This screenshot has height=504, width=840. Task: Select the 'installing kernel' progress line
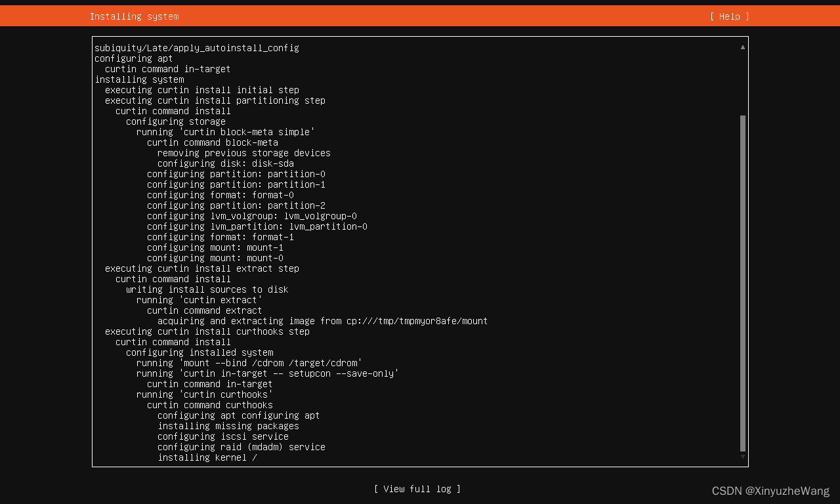coord(207,457)
